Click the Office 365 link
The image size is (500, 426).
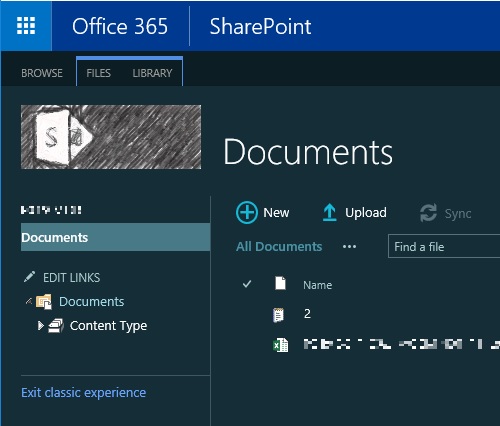click(x=120, y=26)
